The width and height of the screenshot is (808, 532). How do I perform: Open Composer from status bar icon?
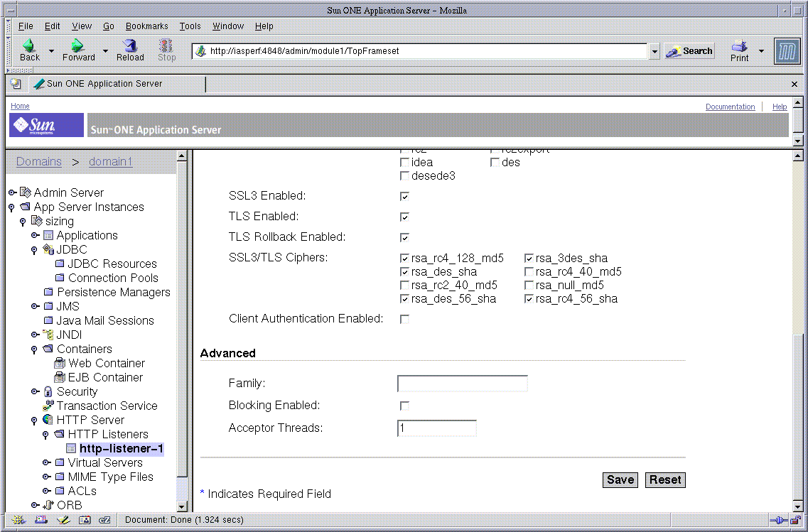click(63, 520)
